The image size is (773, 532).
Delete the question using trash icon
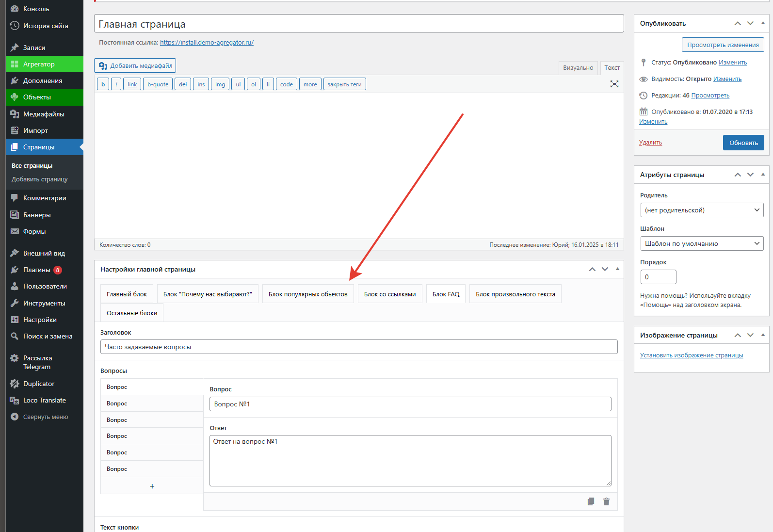(x=606, y=501)
